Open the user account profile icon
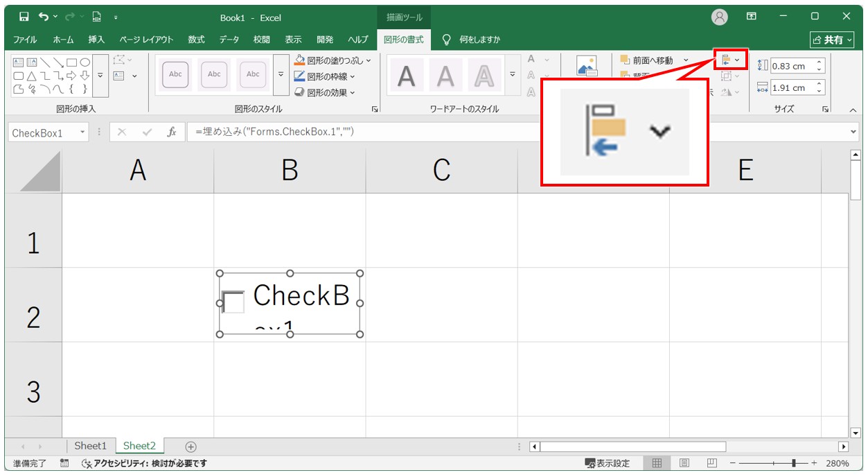Image resolution: width=868 pixels, height=475 pixels. [720, 17]
